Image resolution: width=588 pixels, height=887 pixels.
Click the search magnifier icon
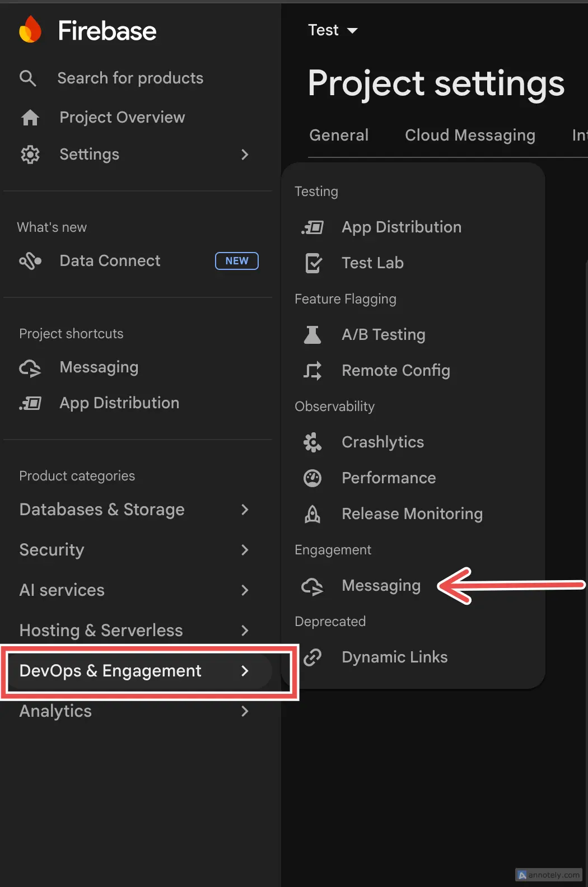click(28, 78)
